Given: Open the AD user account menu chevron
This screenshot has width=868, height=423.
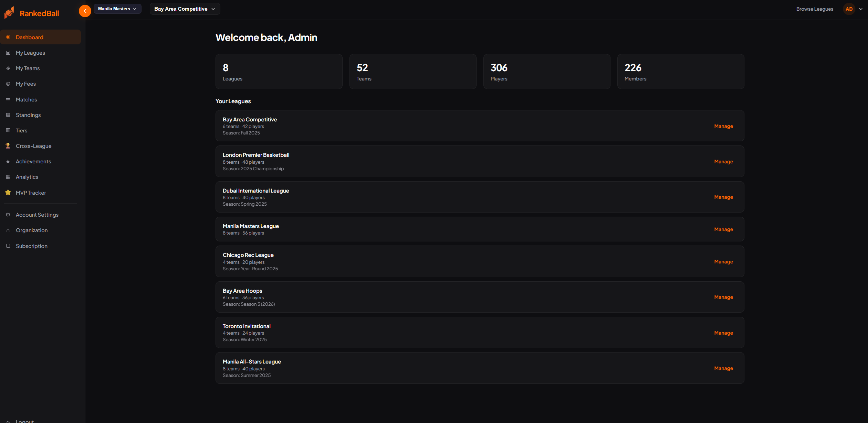Looking at the screenshot, I should click(860, 9).
